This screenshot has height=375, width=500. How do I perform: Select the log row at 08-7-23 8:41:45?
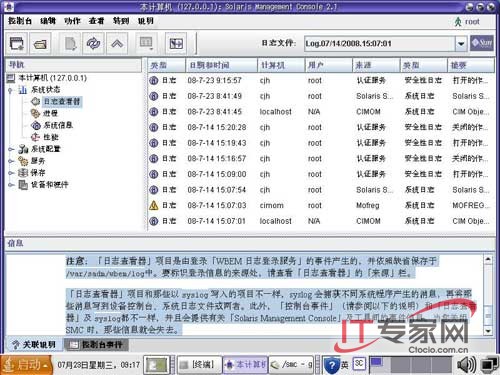[x=321, y=112]
